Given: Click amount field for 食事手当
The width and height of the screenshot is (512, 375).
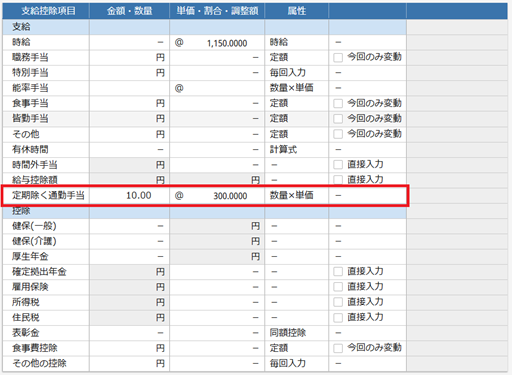Looking at the screenshot, I should (129, 103).
